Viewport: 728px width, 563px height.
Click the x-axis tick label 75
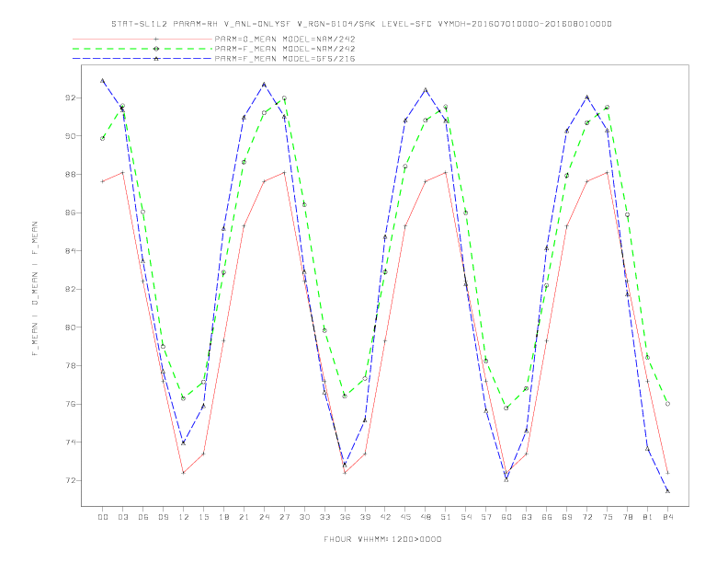click(x=608, y=517)
